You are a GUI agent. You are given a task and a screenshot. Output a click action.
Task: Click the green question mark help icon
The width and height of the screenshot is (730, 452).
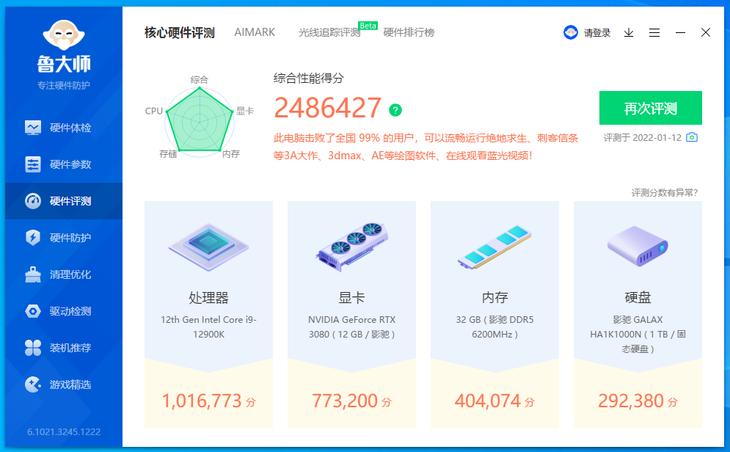[395, 110]
